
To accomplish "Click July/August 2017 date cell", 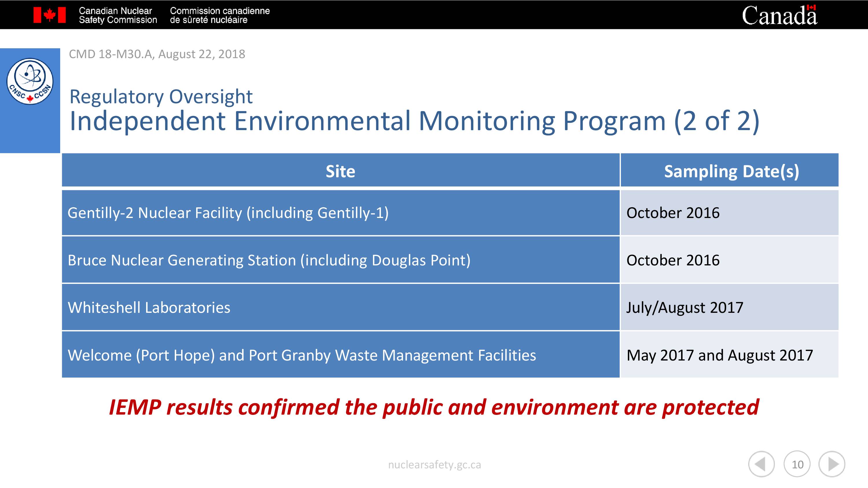I will (729, 307).
